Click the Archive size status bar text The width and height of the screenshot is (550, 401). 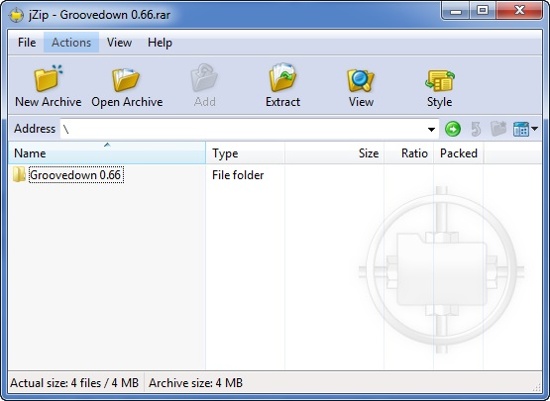[x=196, y=383]
